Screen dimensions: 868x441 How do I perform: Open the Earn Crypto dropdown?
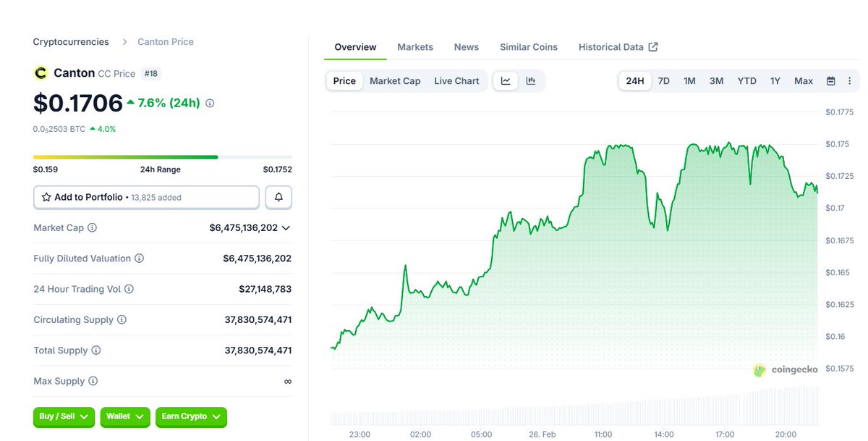point(191,416)
